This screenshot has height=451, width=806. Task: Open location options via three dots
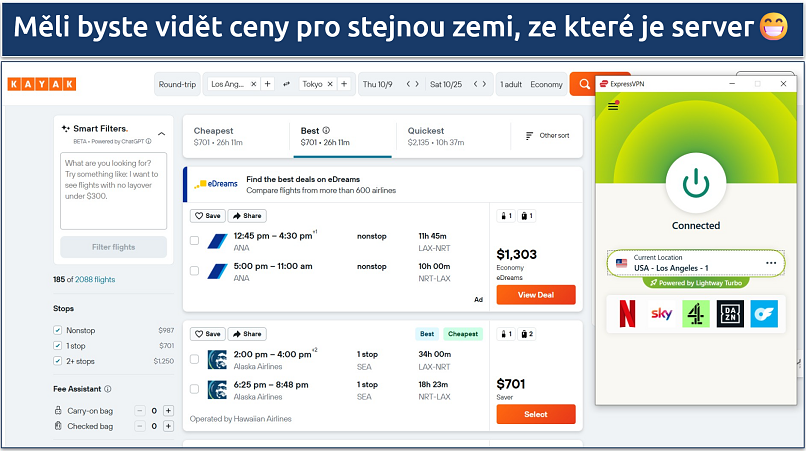pyautogui.click(x=771, y=263)
